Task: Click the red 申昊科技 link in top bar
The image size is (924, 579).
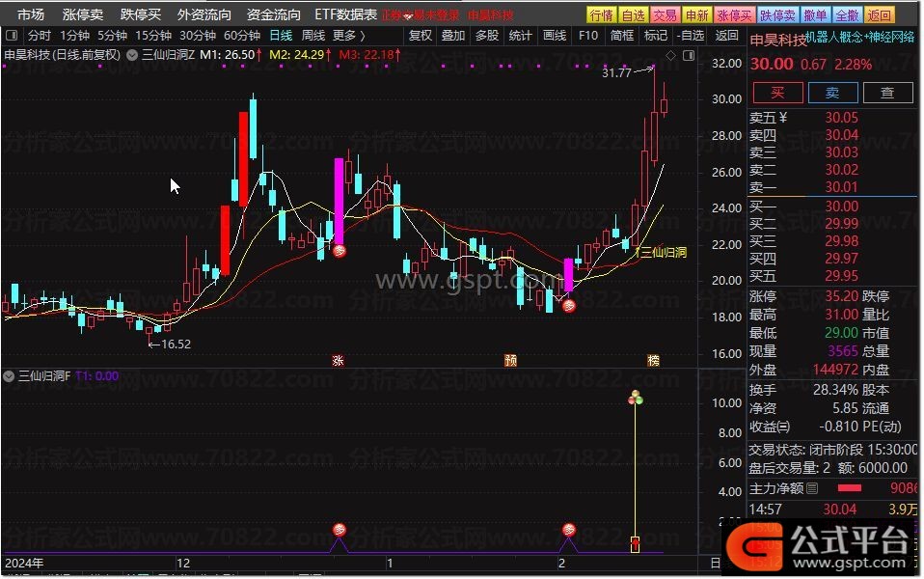Action: (491, 15)
